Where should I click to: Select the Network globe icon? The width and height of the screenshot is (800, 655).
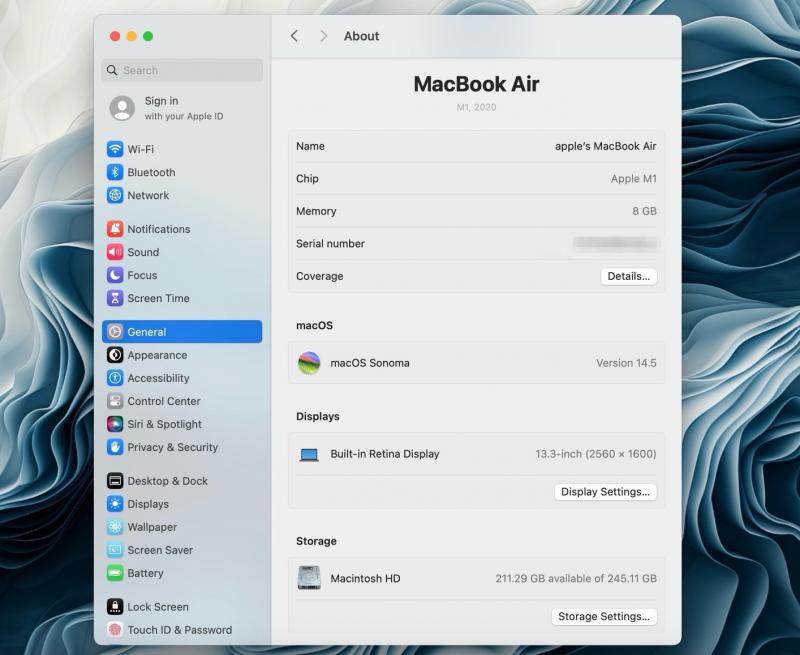pyautogui.click(x=115, y=195)
